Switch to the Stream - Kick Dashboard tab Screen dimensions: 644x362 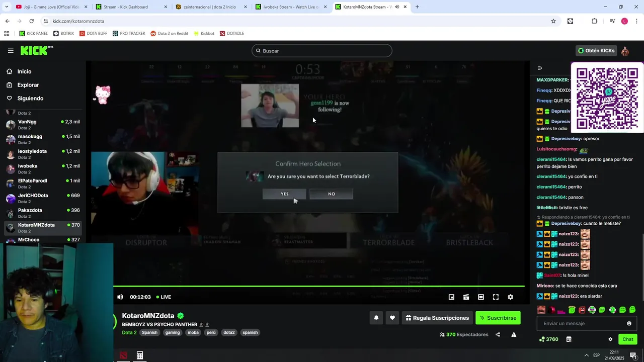132,7
